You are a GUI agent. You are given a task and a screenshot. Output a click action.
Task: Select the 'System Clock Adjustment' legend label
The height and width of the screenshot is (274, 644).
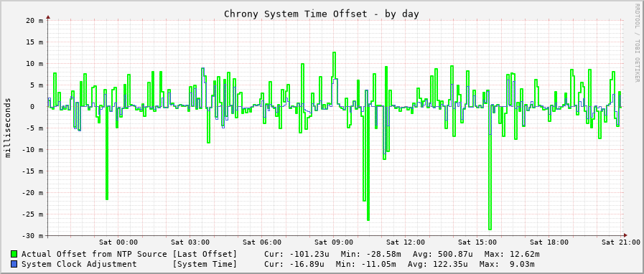click(x=79, y=264)
